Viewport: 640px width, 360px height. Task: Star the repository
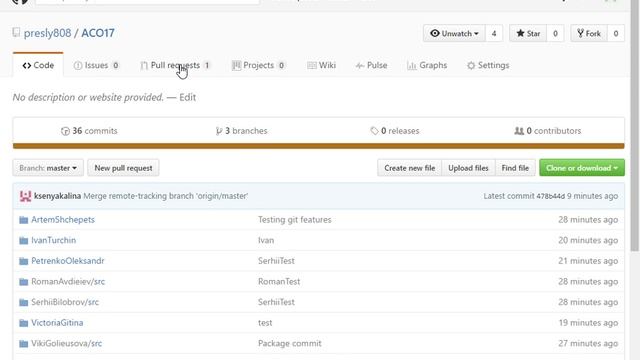[x=528, y=33]
